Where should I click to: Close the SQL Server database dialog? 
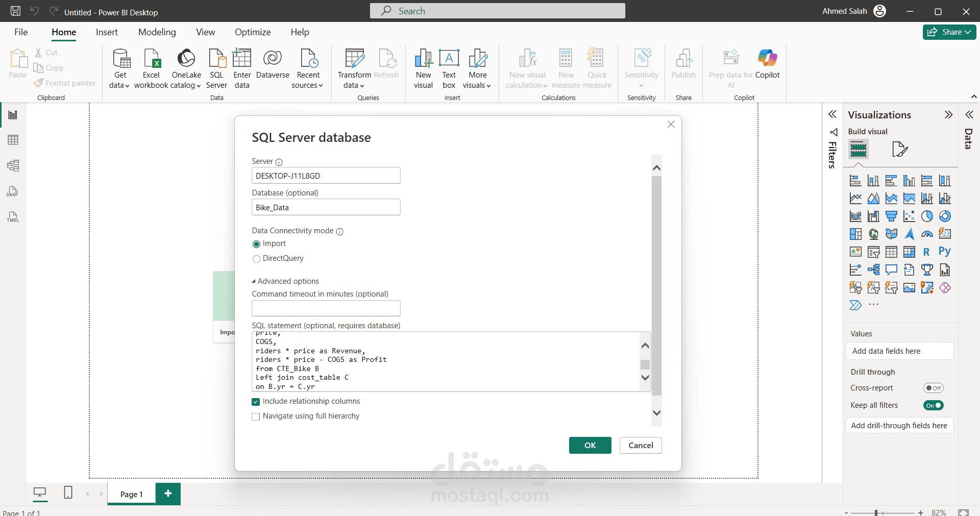pyautogui.click(x=671, y=125)
